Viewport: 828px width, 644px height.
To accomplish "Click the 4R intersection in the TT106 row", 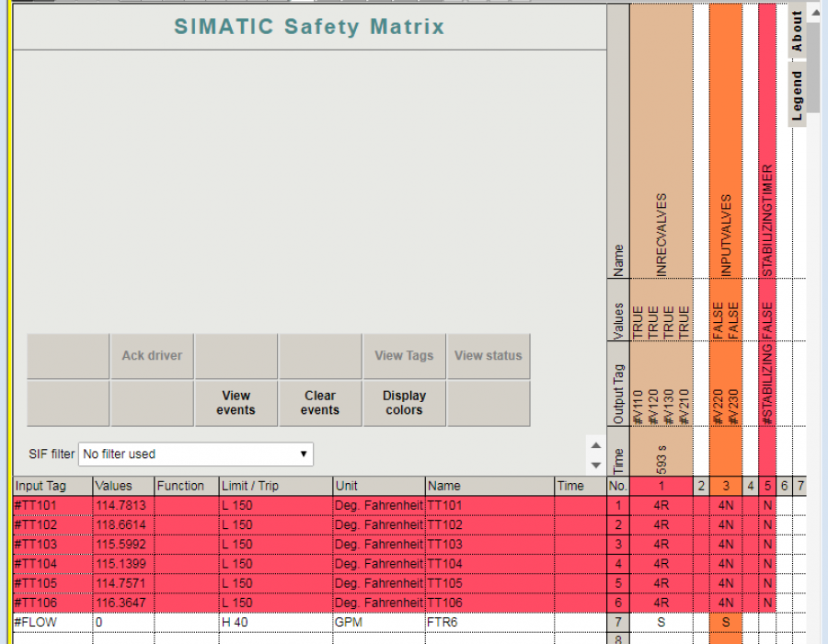I will (661, 604).
